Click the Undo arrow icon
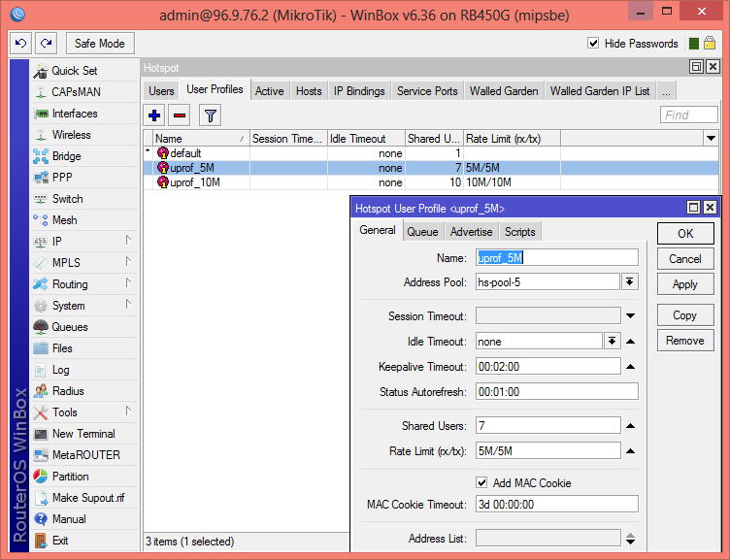This screenshot has width=730, height=560. tap(20, 44)
